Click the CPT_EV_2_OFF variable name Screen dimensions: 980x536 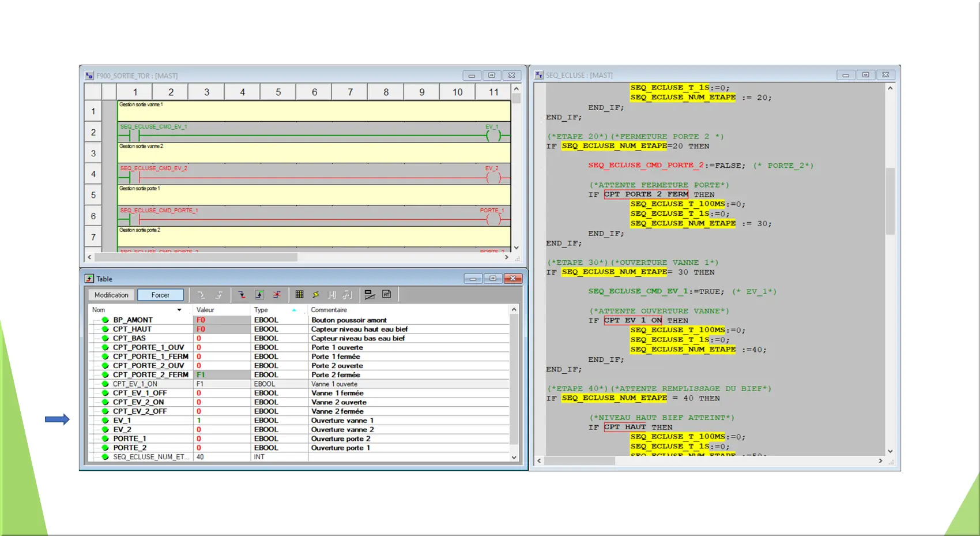(140, 411)
